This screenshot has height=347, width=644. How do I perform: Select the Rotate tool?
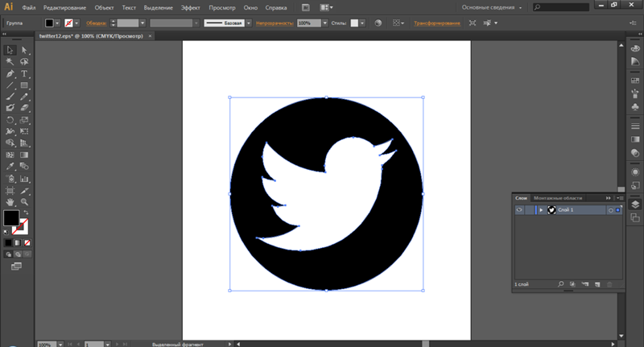10,120
